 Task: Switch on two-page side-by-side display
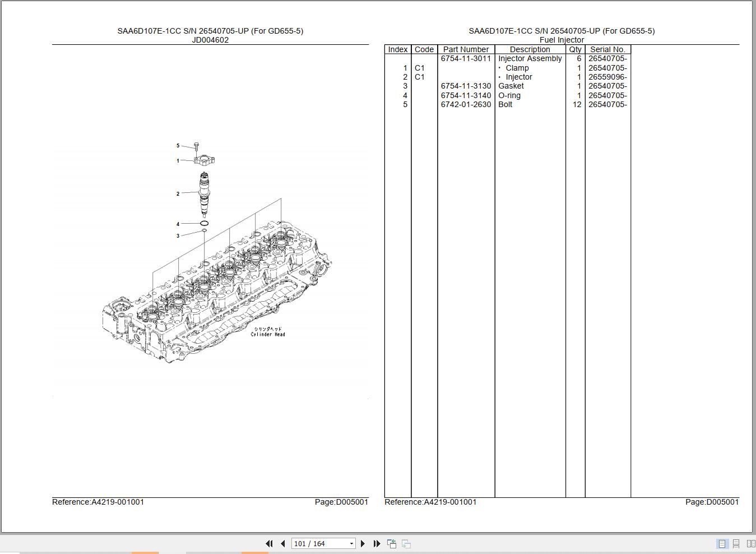tap(750, 543)
